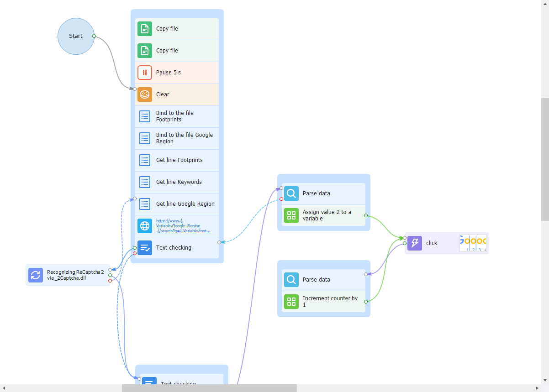Click the Pause 5 s action icon
The width and height of the screenshot is (549, 392).
(x=145, y=73)
